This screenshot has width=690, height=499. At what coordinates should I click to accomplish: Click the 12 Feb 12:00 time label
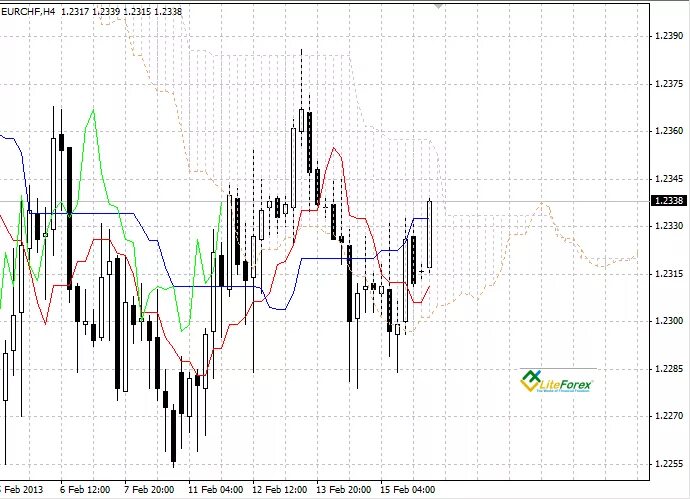(x=279, y=489)
